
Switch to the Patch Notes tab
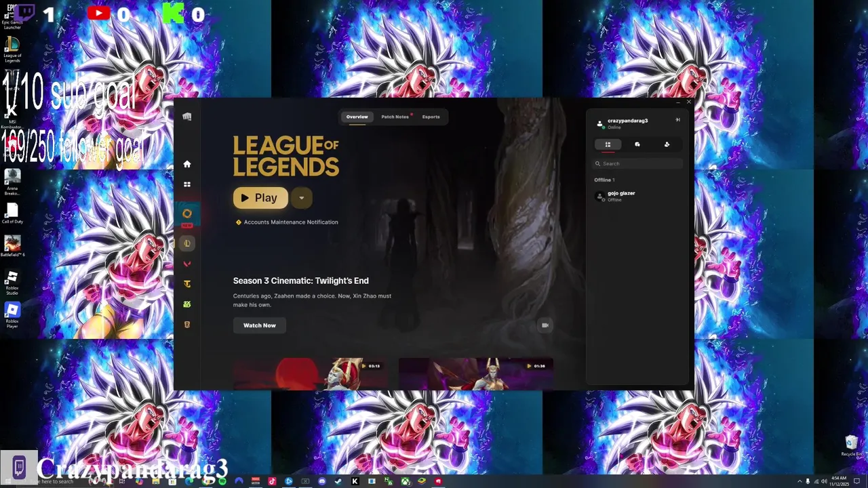pyautogui.click(x=395, y=117)
